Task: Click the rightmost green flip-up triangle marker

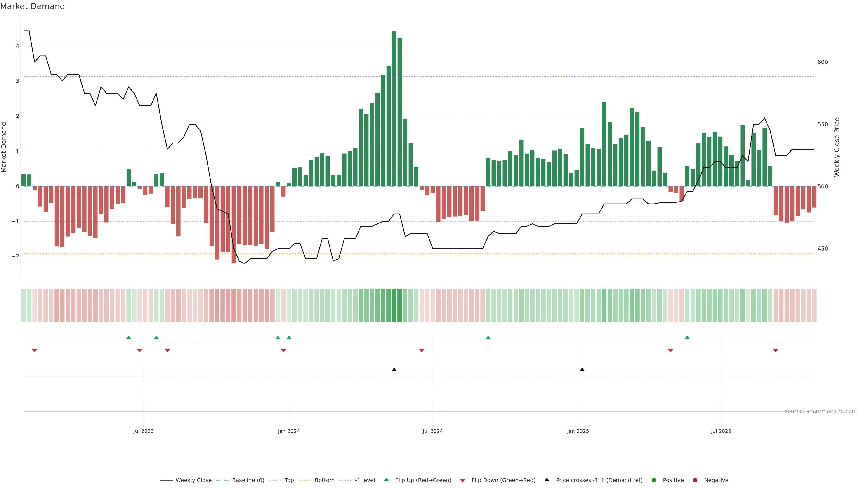Action: 687,338
